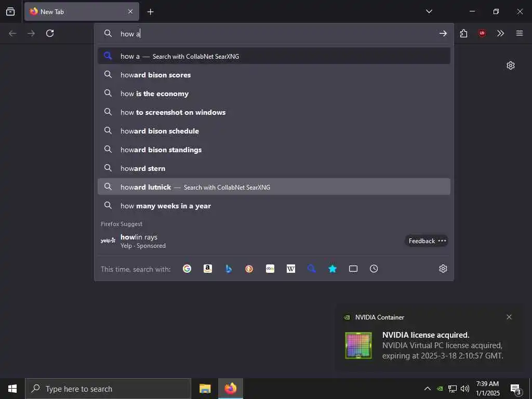Dismiss the NVIDIA Container notification
The width and height of the screenshot is (532, 399).
click(x=509, y=317)
